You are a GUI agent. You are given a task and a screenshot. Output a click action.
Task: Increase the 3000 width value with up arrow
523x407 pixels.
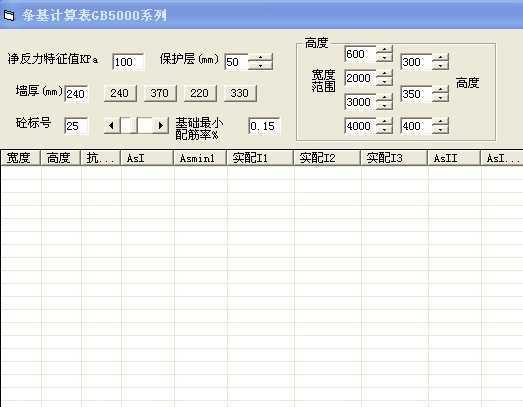coord(385,98)
